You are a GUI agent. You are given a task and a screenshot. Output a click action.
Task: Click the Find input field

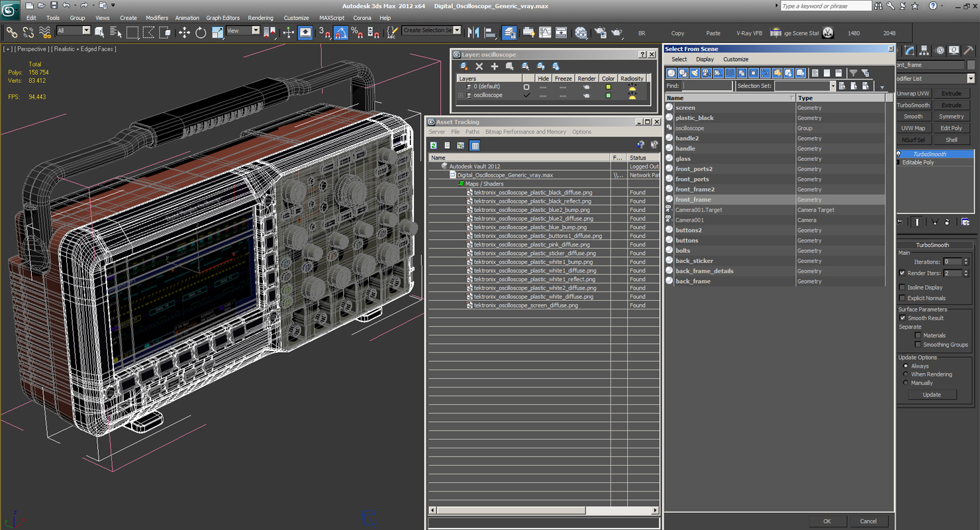tap(707, 86)
